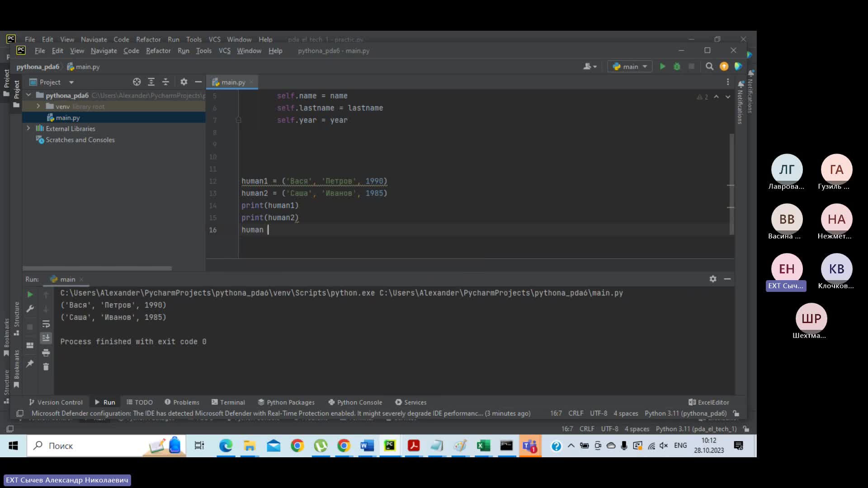Open PyCharm from Windows taskbar
This screenshot has width=868, height=488.
(390, 446)
